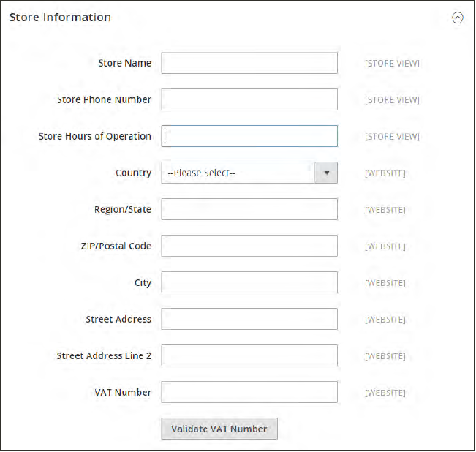Click the Country field label
This screenshot has height=452, width=476.
133,173
